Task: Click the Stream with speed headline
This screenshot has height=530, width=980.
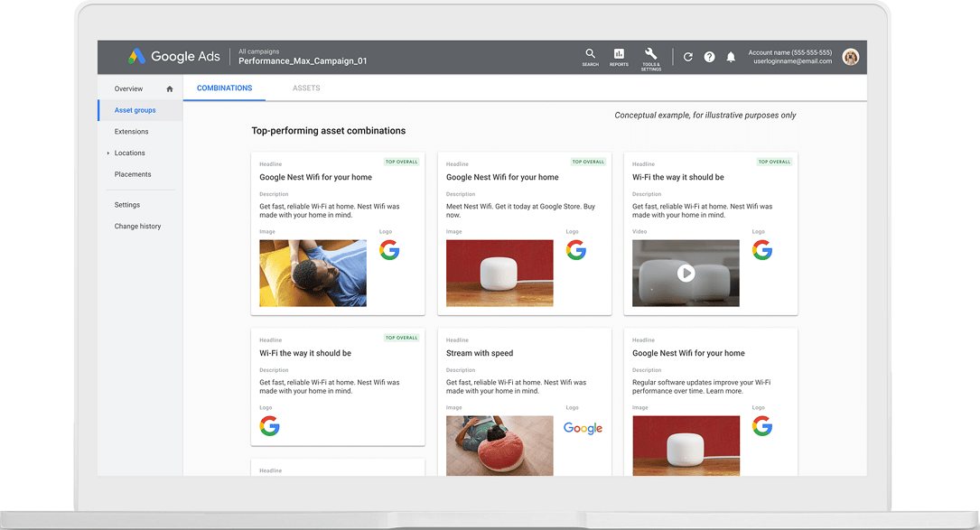Action: click(480, 353)
